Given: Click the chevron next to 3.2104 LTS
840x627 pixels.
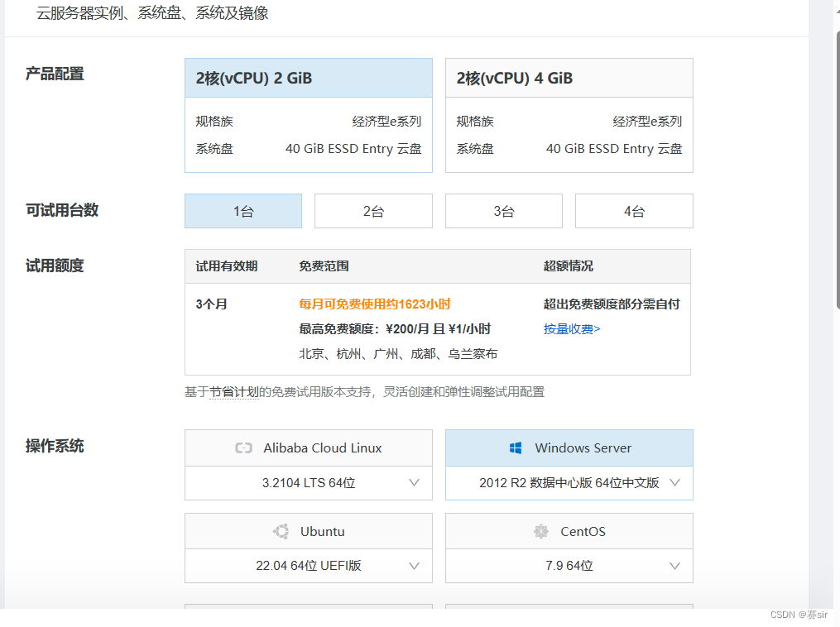Looking at the screenshot, I should [x=414, y=483].
